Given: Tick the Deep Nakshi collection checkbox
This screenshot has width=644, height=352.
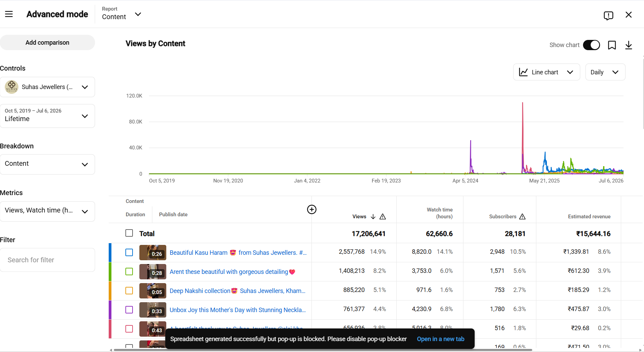Looking at the screenshot, I should [x=129, y=291].
